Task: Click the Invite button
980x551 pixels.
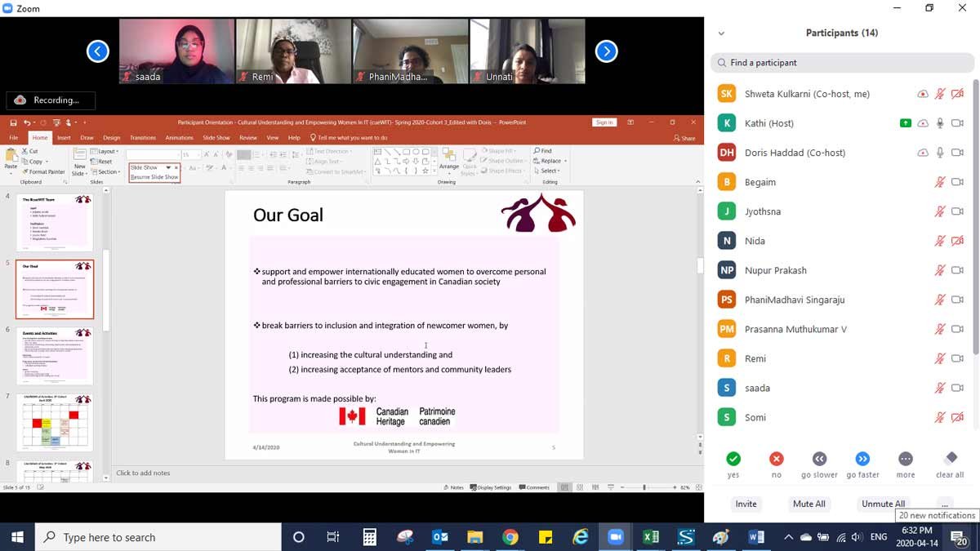Action: click(x=746, y=504)
